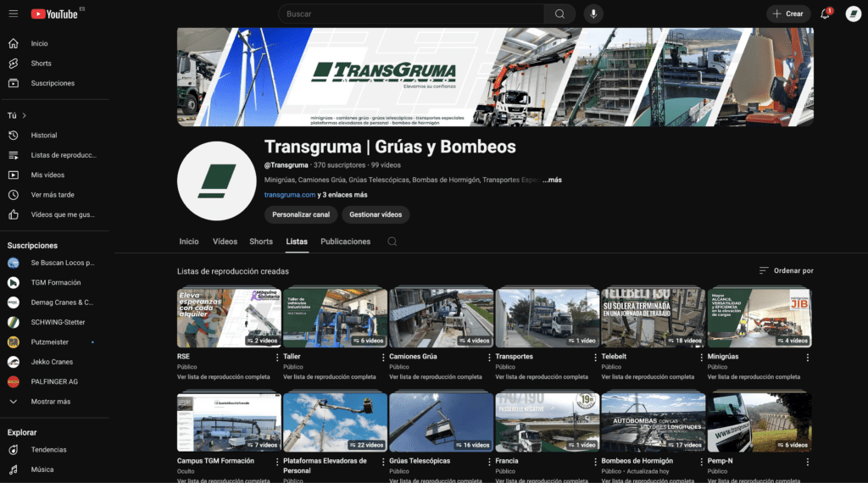Switch to the Vídeos channel tab
Image resolution: width=868 pixels, height=483 pixels.
tap(225, 241)
